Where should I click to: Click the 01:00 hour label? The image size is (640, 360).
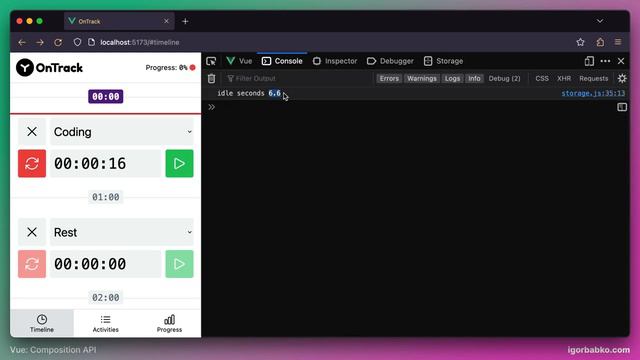coord(106,197)
